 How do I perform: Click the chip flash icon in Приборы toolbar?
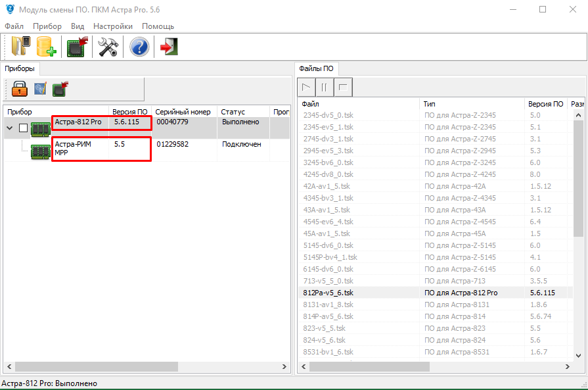[x=60, y=89]
